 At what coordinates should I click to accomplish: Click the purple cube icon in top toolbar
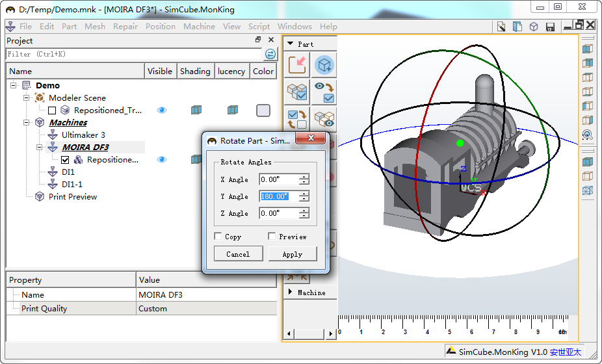point(534,27)
